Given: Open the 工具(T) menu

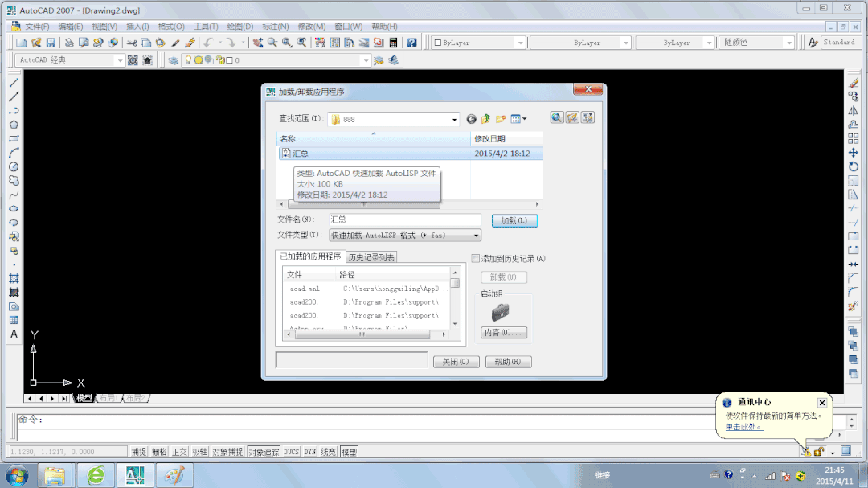Looking at the screenshot, I should coord(206,27).
